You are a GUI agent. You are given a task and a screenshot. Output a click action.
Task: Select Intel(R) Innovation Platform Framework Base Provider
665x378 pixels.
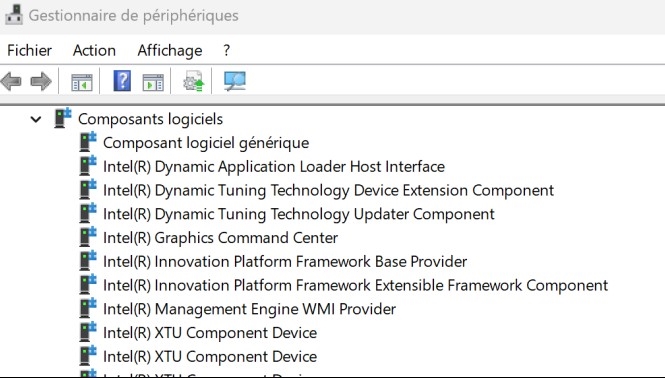coord(285,262)
